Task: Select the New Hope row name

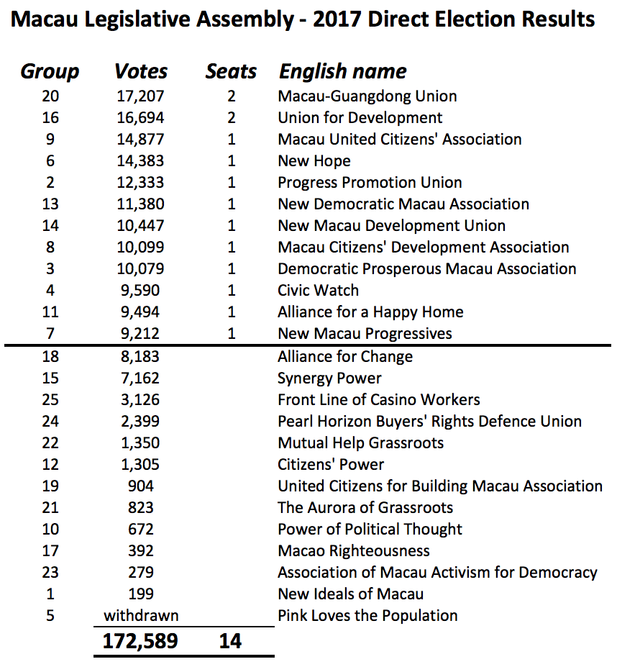Action: (x=314, y=161)
